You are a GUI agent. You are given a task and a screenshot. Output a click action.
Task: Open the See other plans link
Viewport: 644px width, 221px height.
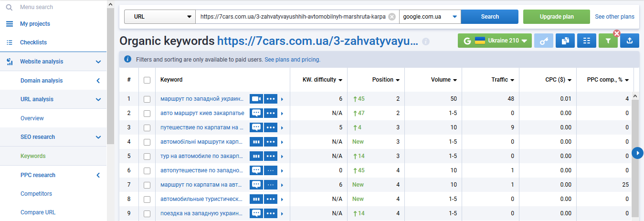pos(614,17)
